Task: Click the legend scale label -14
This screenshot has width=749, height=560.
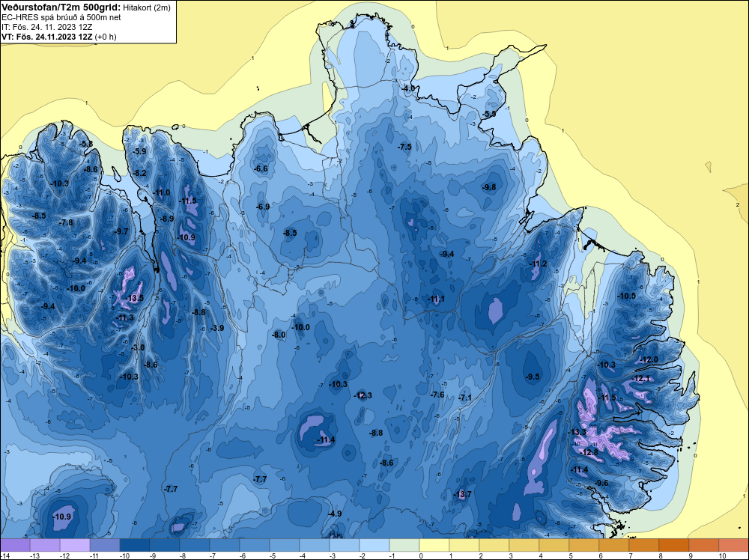Action: click(4, 556)
